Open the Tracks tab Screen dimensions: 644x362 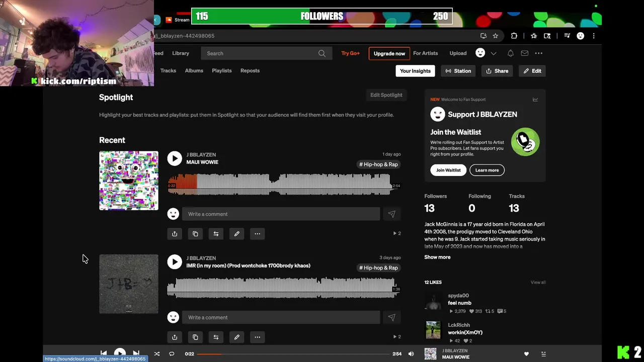tap(168, 71)
